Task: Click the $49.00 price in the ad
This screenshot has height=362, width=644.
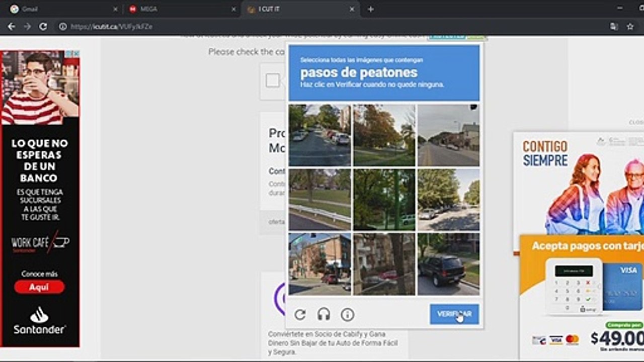Action: (x=617, y=338)
